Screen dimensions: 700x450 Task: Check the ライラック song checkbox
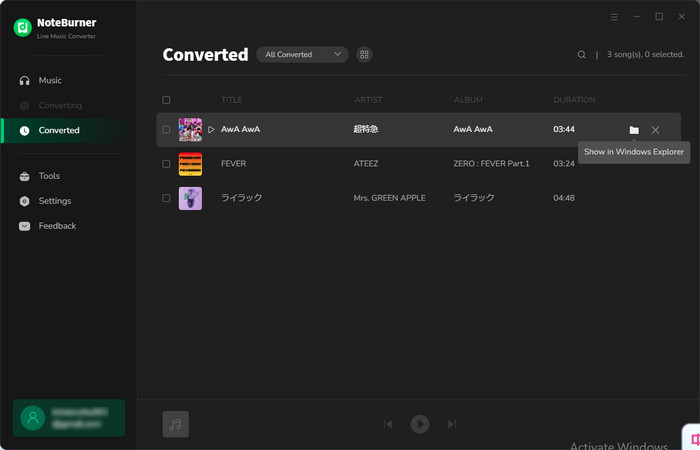click(166, 198)
